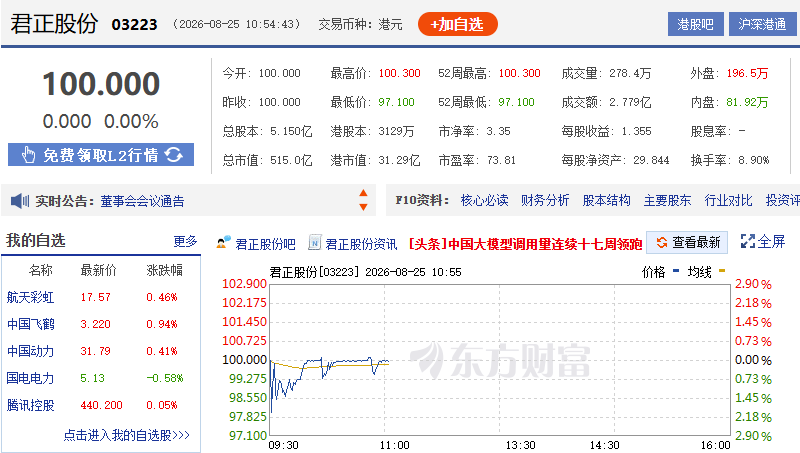The width and height of the screenshot is (800, 453).
Task: Open 核心必读 F10 tab
Action: point(484,200)
